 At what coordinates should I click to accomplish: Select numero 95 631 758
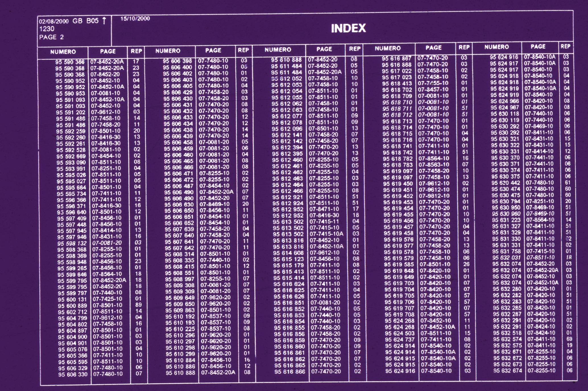(x=507, y=251)
